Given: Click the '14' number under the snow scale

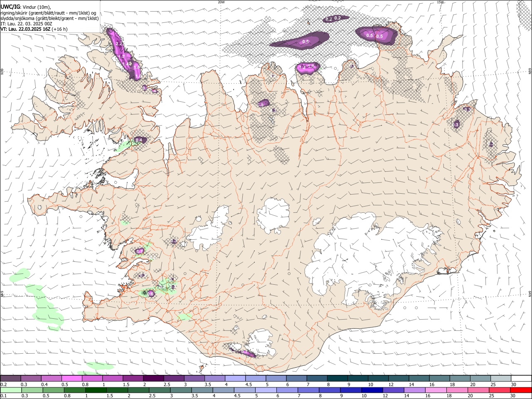Looking at the screenshot, I should click(411, 384).
